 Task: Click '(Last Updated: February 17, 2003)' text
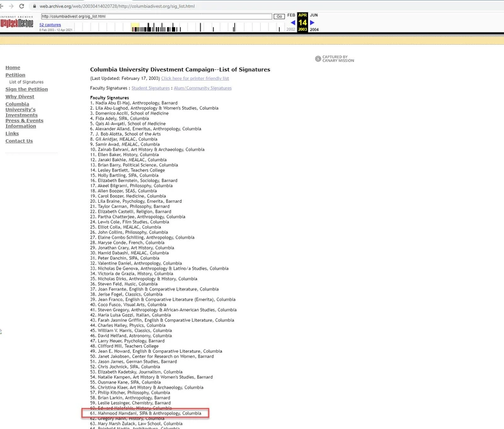[x=125, y=78]
